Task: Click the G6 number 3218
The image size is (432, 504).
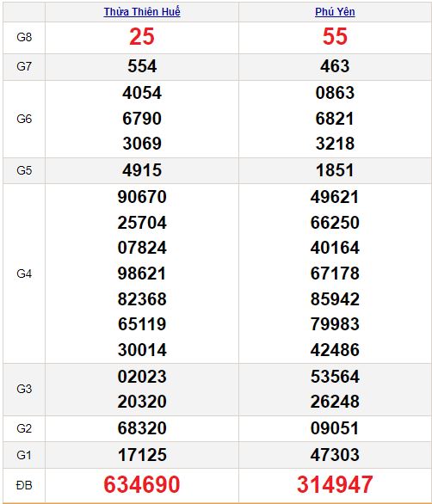Action: click(335, 144)
